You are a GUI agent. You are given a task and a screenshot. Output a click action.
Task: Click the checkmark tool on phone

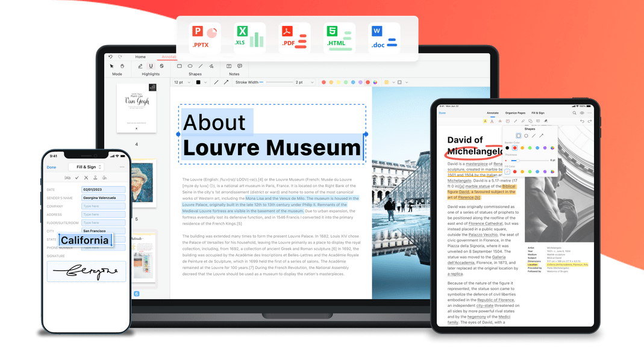[x=77, y=178]
